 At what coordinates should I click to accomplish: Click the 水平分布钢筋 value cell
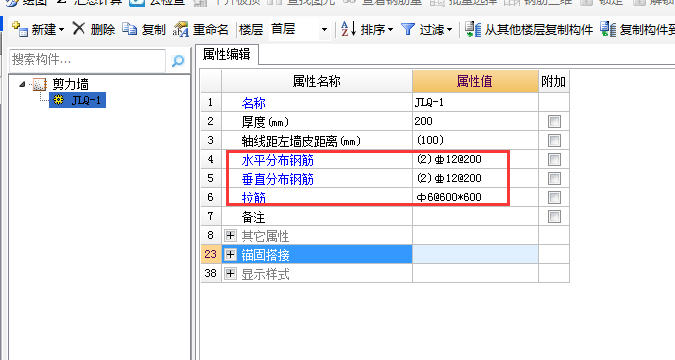click(475, 159)
